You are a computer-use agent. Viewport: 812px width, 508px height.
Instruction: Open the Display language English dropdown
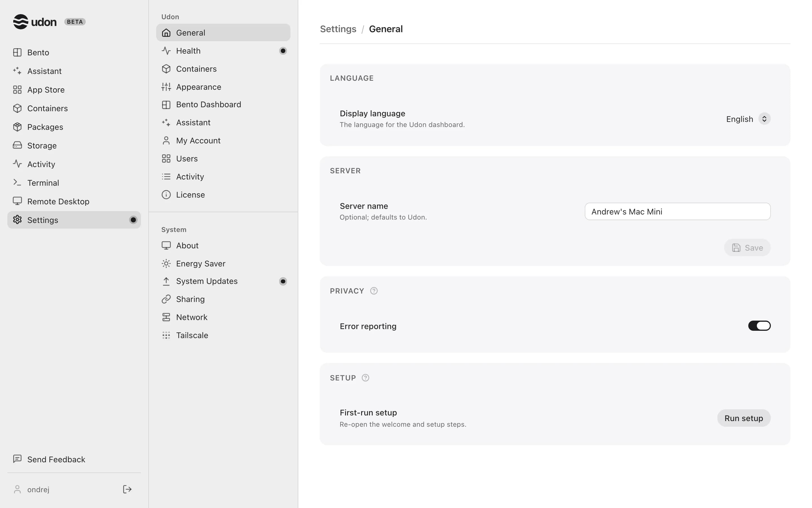[x=748, y=119]
